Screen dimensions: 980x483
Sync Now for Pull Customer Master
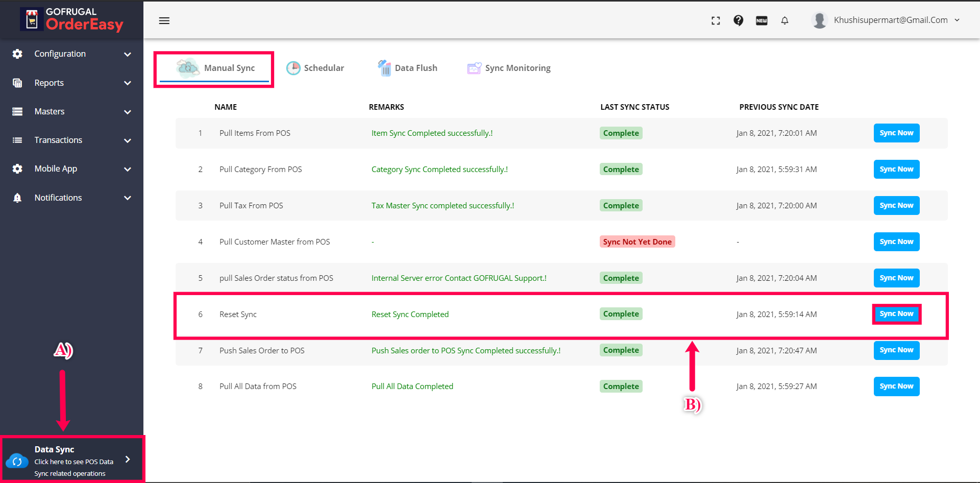coord(896,241)
